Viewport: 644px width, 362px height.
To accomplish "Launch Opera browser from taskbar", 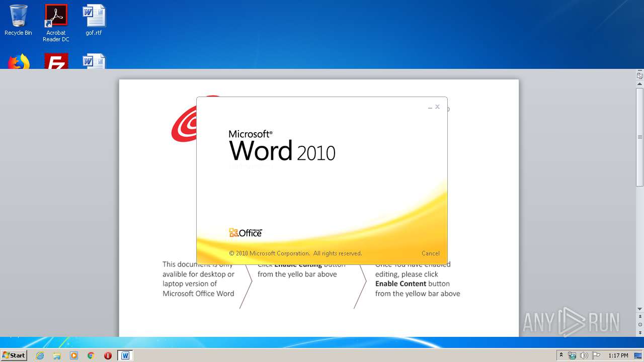I will click(x=108, y=355).
